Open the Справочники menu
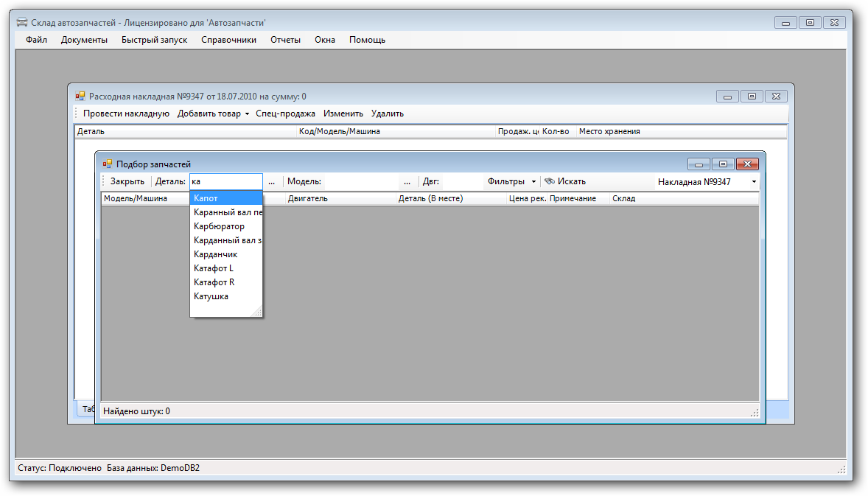 228,40
